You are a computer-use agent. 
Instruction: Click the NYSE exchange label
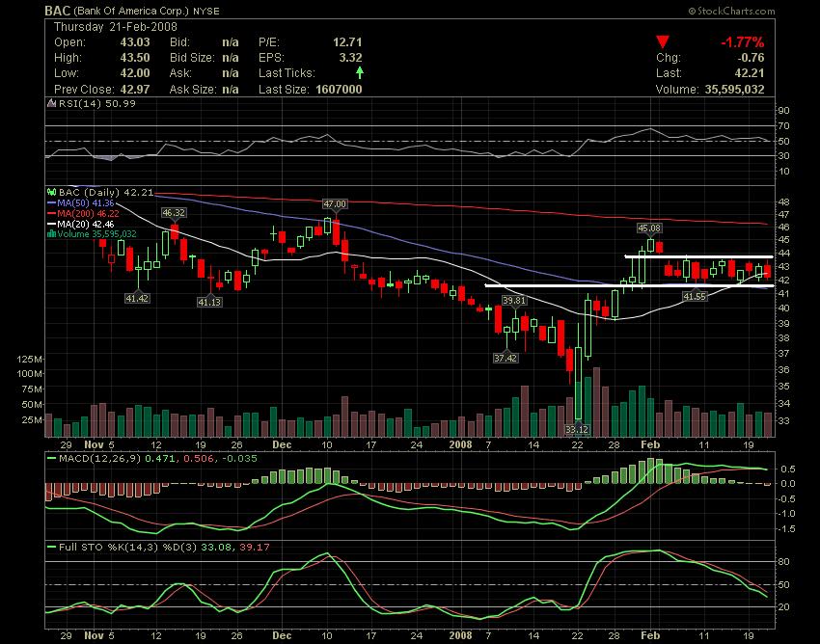click(x=206, y=11)
